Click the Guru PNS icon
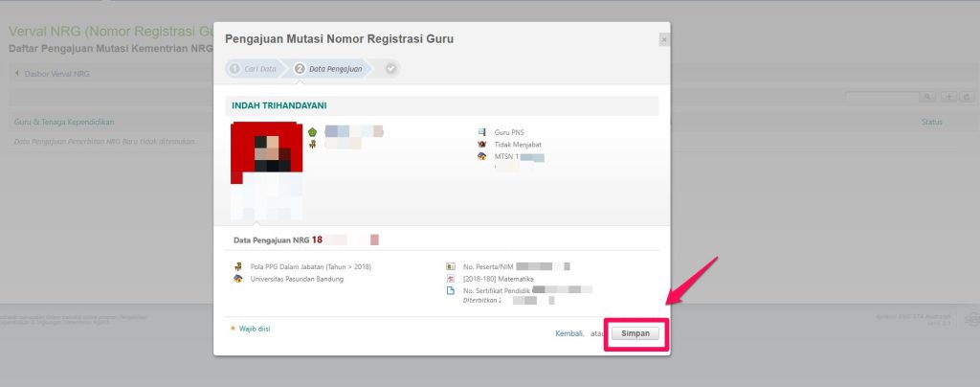Viewport: 980px width, 387px height. coord(481,132)
